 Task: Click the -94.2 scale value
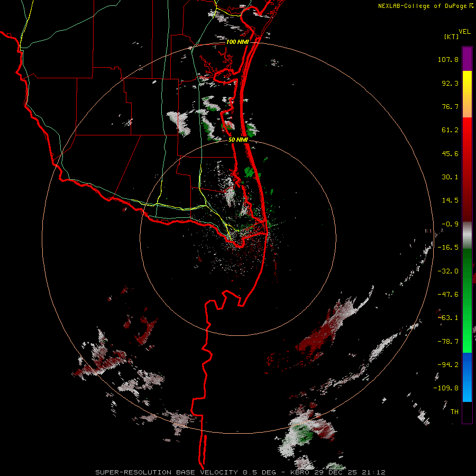click(x=448, y=364)
